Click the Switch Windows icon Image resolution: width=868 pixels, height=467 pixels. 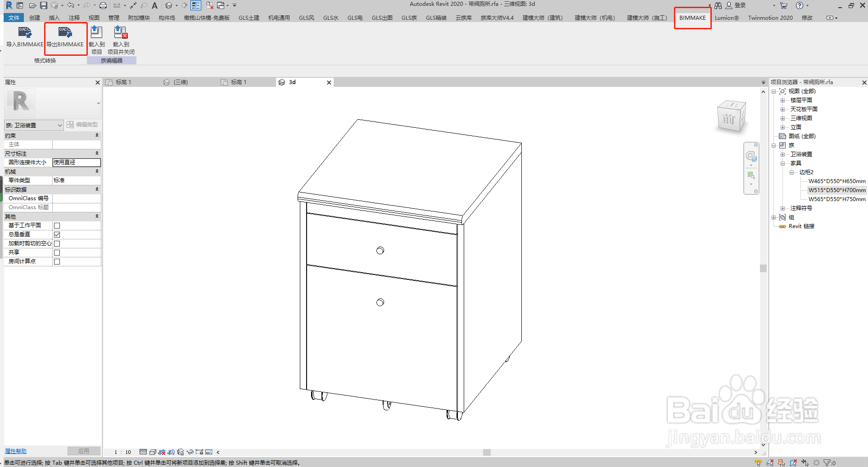(x=221, y=5)
